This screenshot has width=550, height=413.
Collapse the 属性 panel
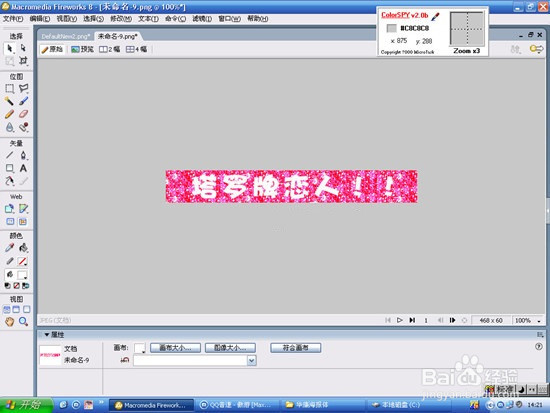tap(47, 335)
